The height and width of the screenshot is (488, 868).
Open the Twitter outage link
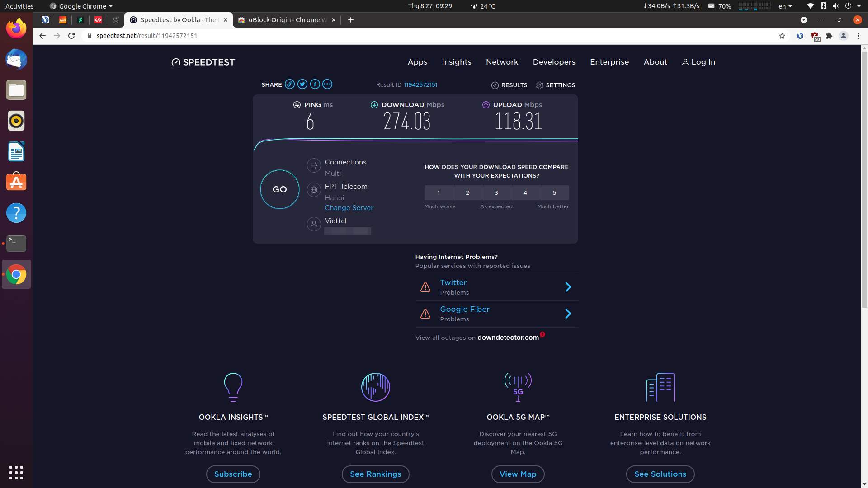point(453,282)
